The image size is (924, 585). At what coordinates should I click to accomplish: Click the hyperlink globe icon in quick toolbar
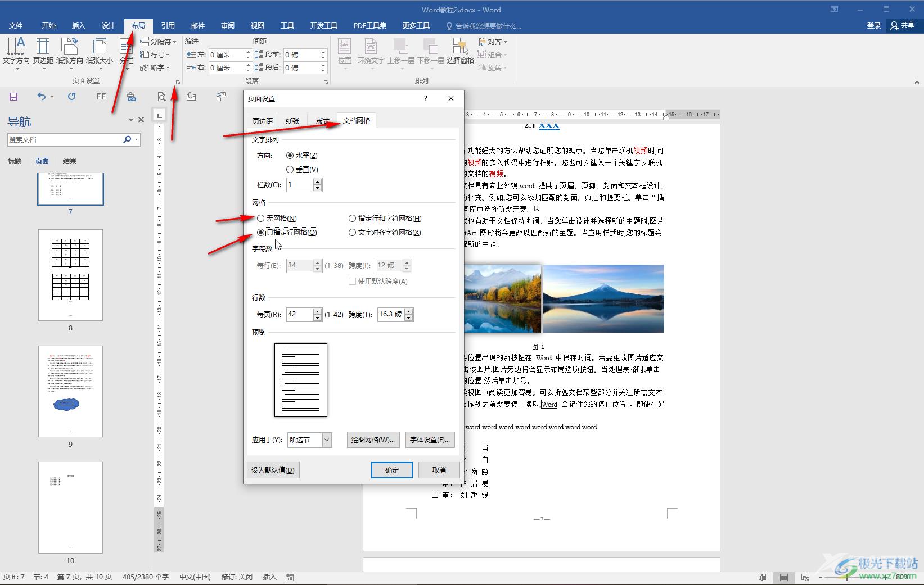[x=132, y=97]
